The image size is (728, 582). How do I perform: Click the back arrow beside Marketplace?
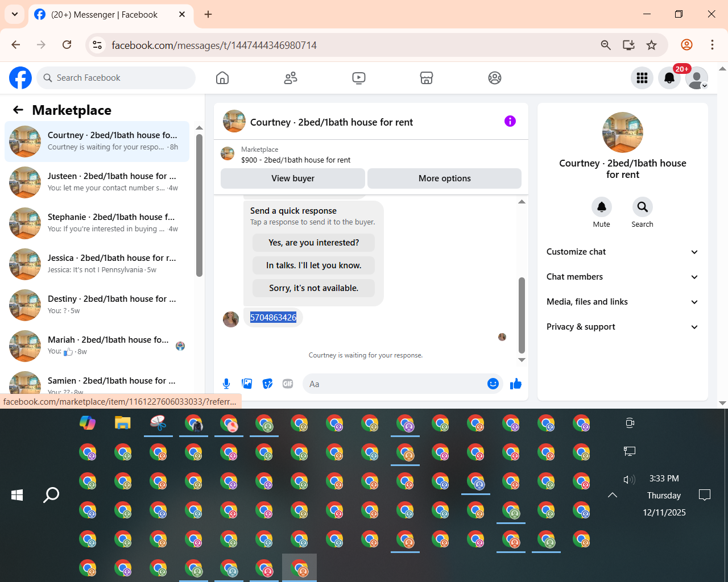(x=18, y=110)
